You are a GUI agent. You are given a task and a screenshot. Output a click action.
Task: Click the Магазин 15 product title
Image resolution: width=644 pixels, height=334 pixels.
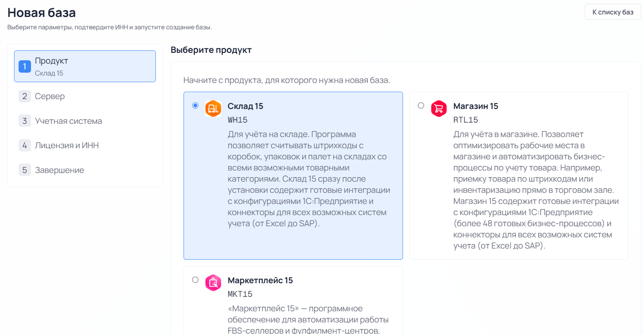click(476, 106)
